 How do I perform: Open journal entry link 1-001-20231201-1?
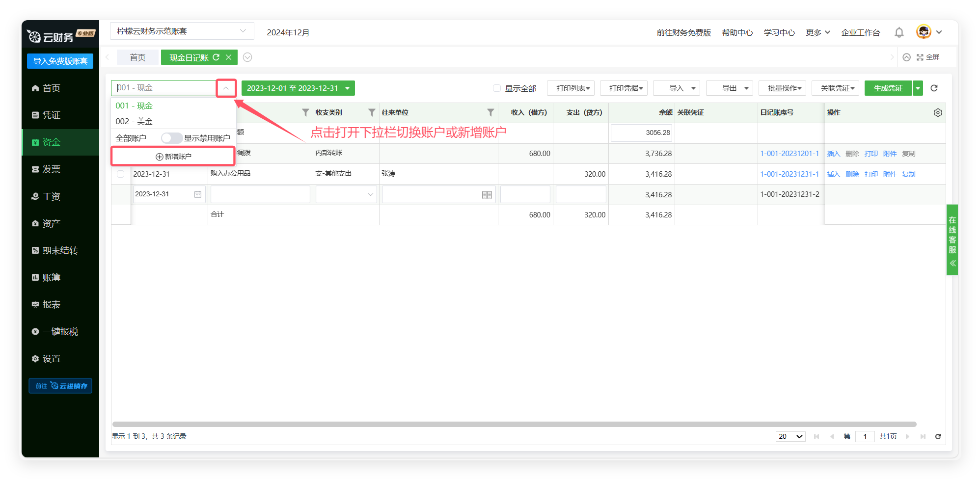click(789, 154)
